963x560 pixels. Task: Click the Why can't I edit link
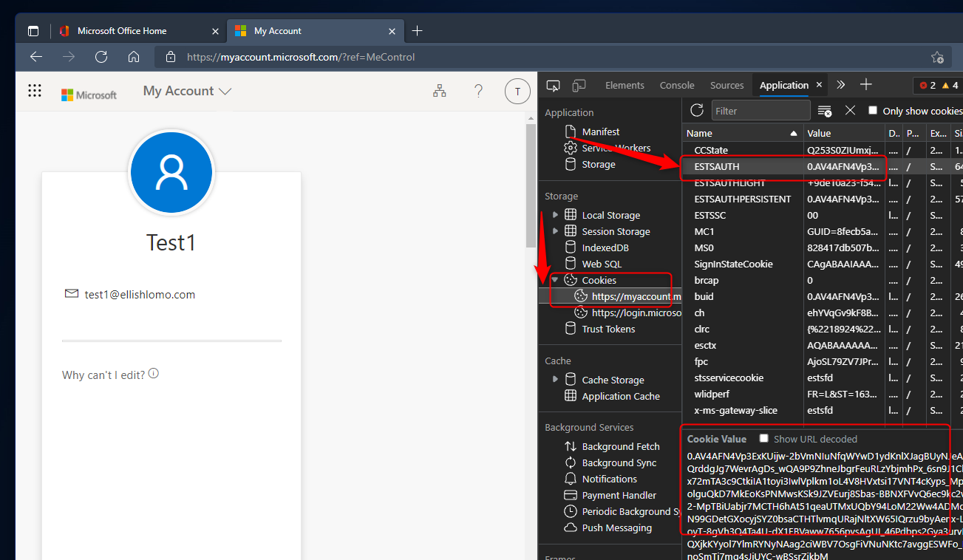(103, 375)
